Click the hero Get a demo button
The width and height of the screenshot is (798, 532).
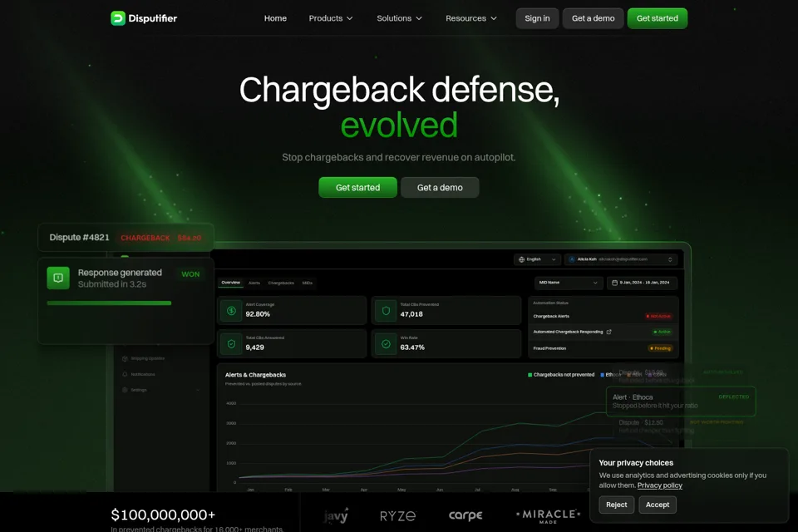[x=440, y=187]
